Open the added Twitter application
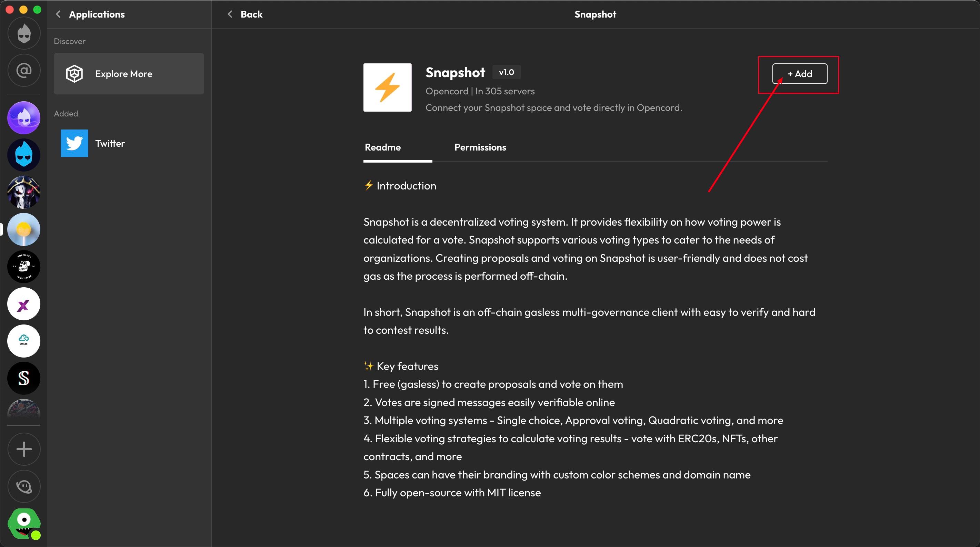Viewport: 980px width, 547px height. pyautogui.click(x=129, y=143)
